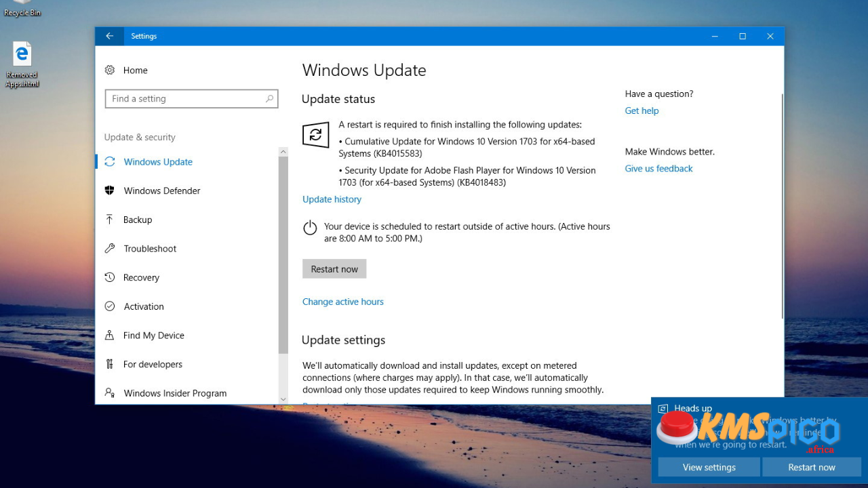Click the power icon beside restart schedule text
Screen dimensions: 868x488
[x=310, y=228]
